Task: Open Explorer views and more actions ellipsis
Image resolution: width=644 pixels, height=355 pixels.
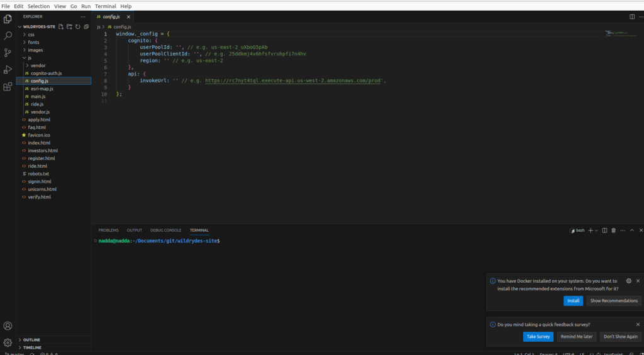Action: pyautogui.click(x=84, y=17)
